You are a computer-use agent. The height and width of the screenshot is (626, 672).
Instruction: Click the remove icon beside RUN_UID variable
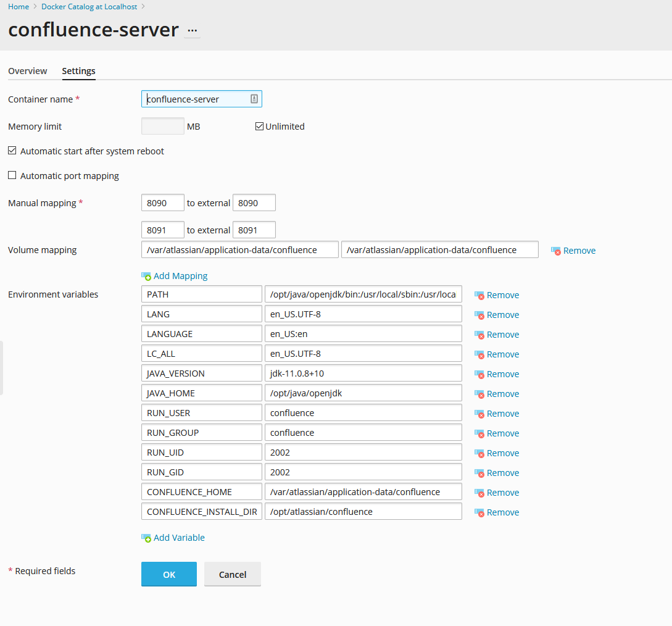[479, 453]
